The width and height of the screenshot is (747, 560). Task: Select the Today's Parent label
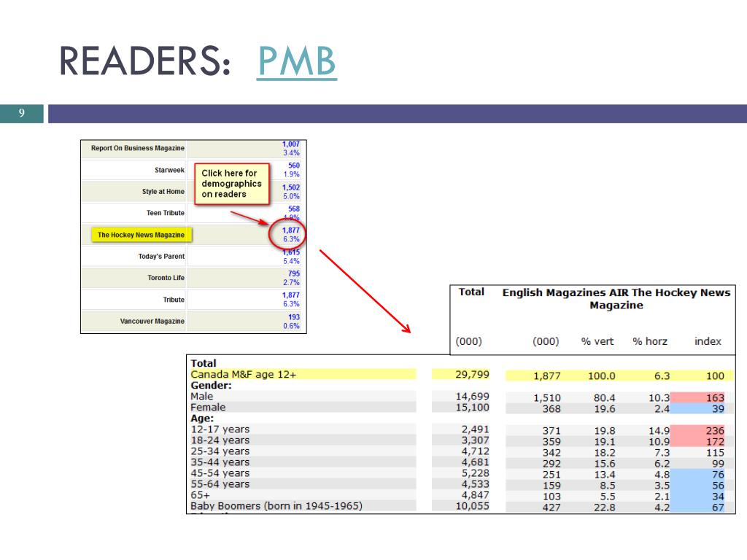coord(161,256)
